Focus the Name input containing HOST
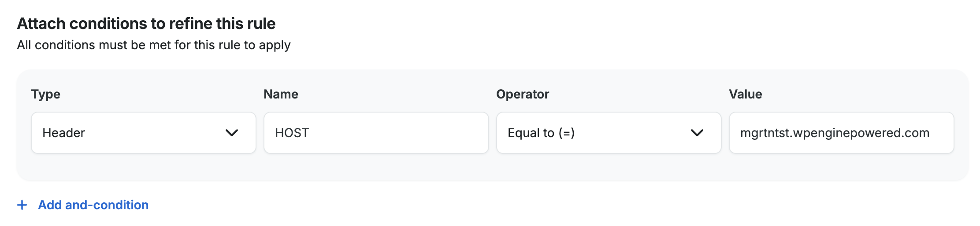 [x=376, y=133]
